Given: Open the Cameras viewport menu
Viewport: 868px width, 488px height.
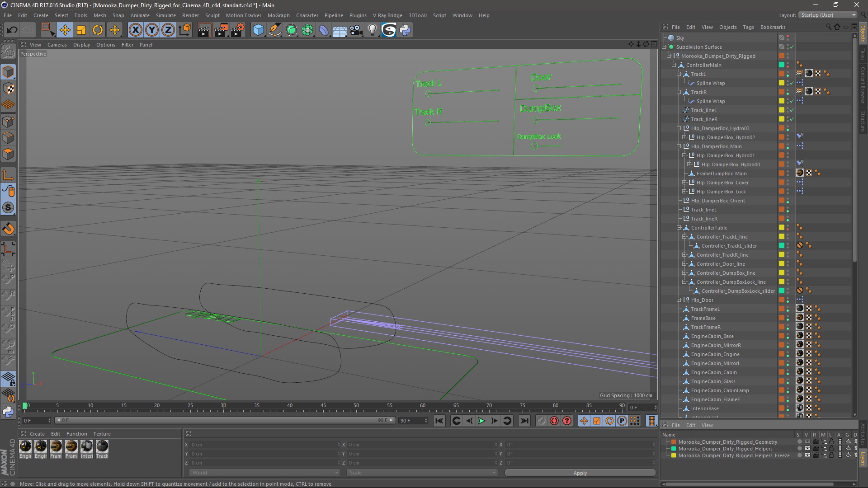Looking at the screenshot, I should pyautogui.click(x=57, y=45).
